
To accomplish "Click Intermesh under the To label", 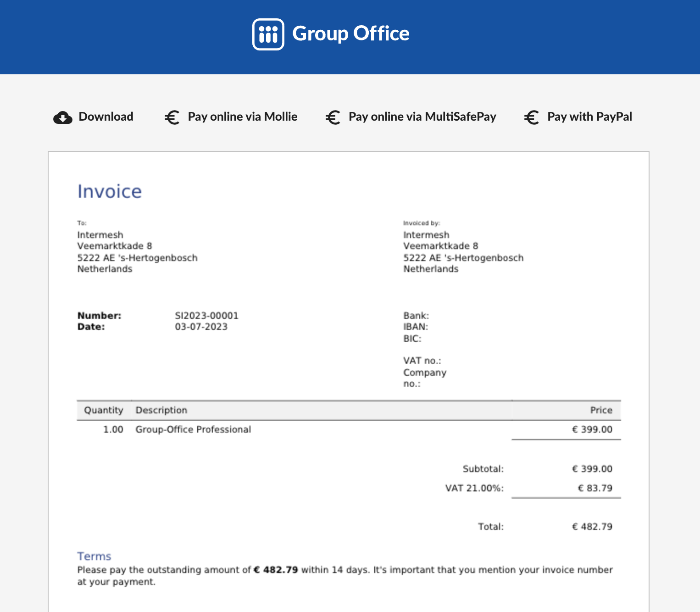I will point(100,235).
